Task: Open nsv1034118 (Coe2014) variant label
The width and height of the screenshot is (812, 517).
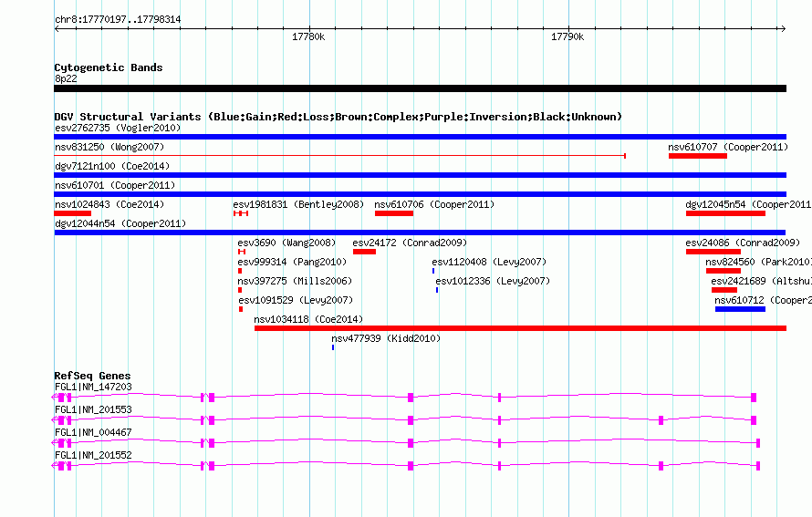Action: [308, 319]
